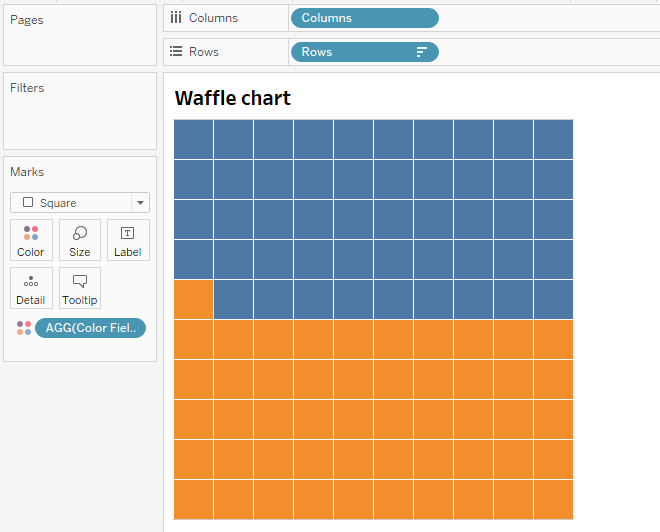This screenshot has width=660, height=532.
Task: Click the Columns shelf label text
Action: tap(213, 18)
